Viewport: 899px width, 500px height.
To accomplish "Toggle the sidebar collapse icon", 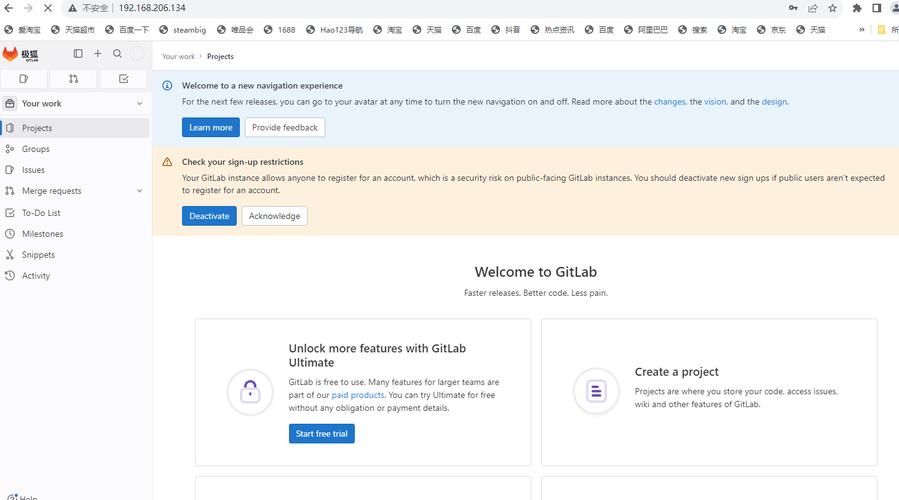I will [78, 53].
